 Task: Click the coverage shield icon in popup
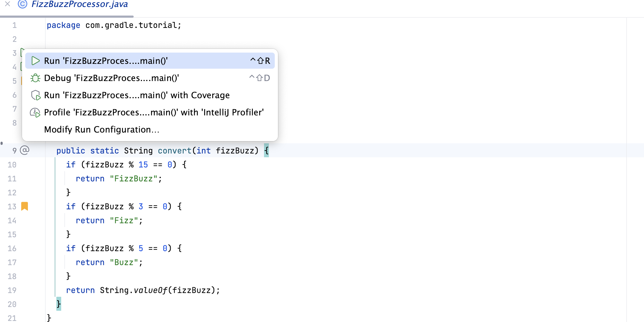click(x=36, y=95)
